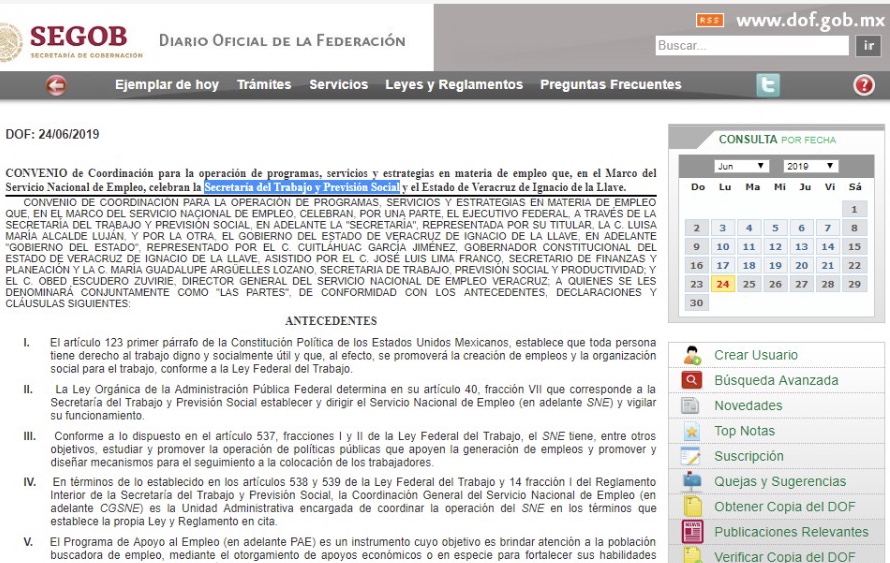Open the month dropdown showing Jun
The image size is (890, 563).
pyautogui.click(x=741, y=166)
